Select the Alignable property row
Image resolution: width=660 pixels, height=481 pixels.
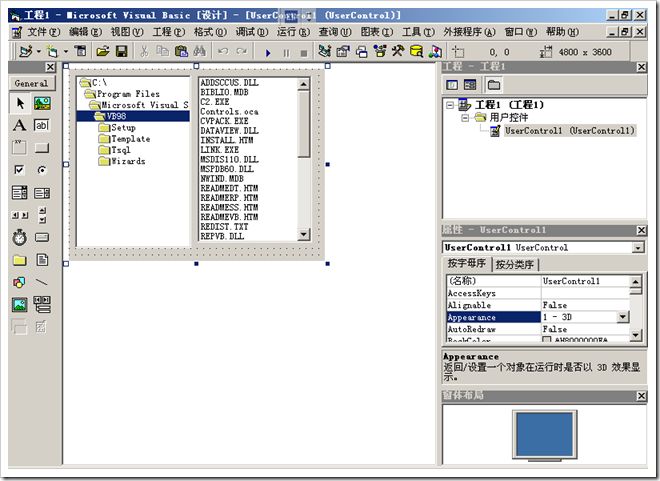click(538, 305)
